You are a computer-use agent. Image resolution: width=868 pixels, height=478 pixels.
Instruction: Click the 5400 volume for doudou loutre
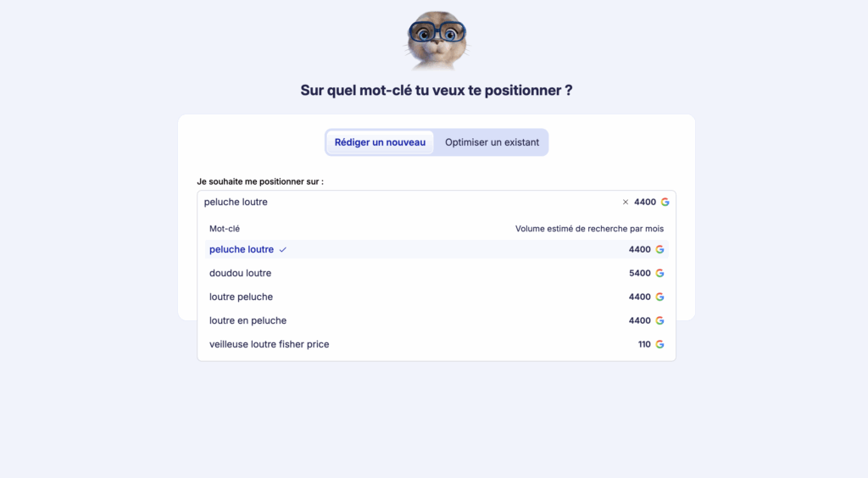click(639, 273)
